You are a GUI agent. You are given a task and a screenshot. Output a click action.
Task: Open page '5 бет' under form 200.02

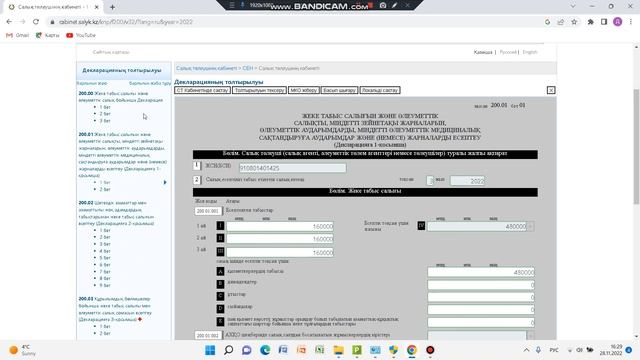[105, 258]
